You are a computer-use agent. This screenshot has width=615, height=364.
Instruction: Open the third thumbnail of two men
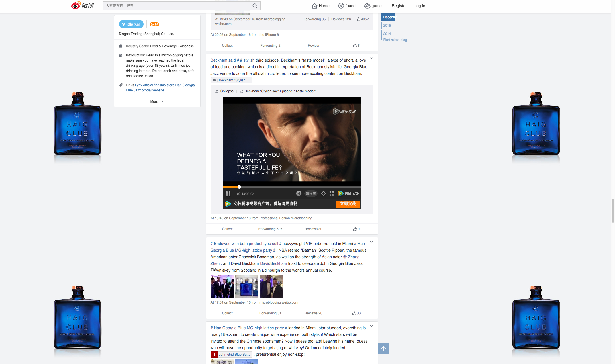click(271, 287)
